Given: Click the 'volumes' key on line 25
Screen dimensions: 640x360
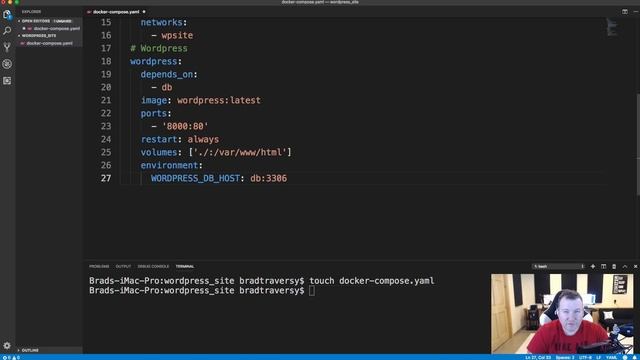Looking at the screenshot, I should tap(159, 152).
